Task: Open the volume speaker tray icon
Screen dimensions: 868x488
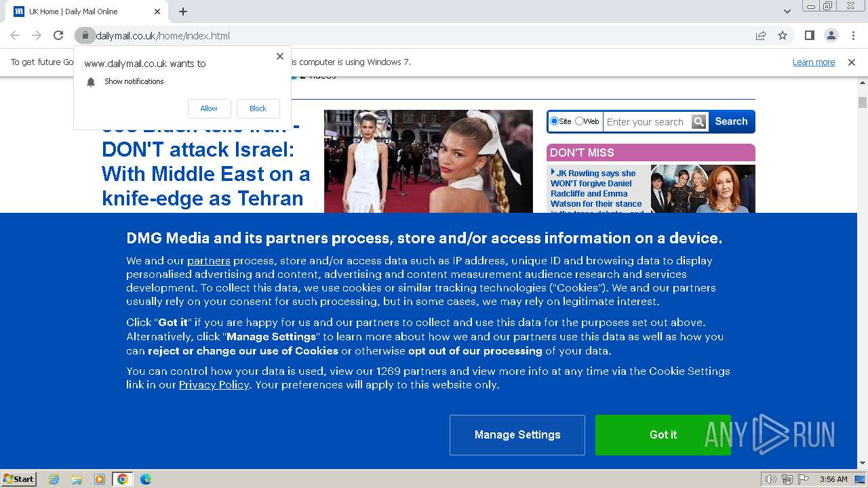Action: [x=770, y=479]
